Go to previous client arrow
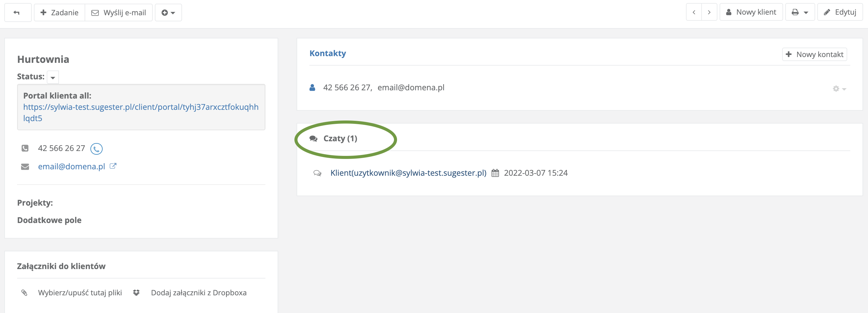868x313 pixels. [694, 13]
